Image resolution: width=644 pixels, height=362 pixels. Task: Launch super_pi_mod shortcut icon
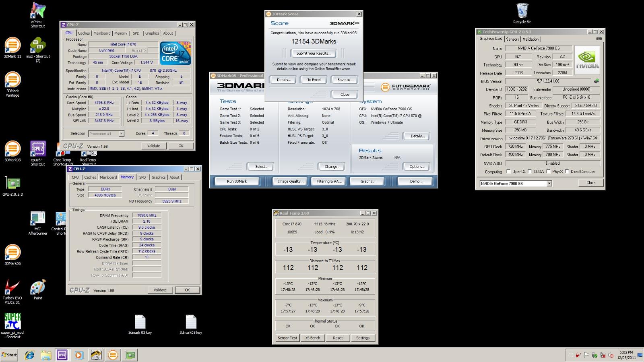click(x=12, y=326)
